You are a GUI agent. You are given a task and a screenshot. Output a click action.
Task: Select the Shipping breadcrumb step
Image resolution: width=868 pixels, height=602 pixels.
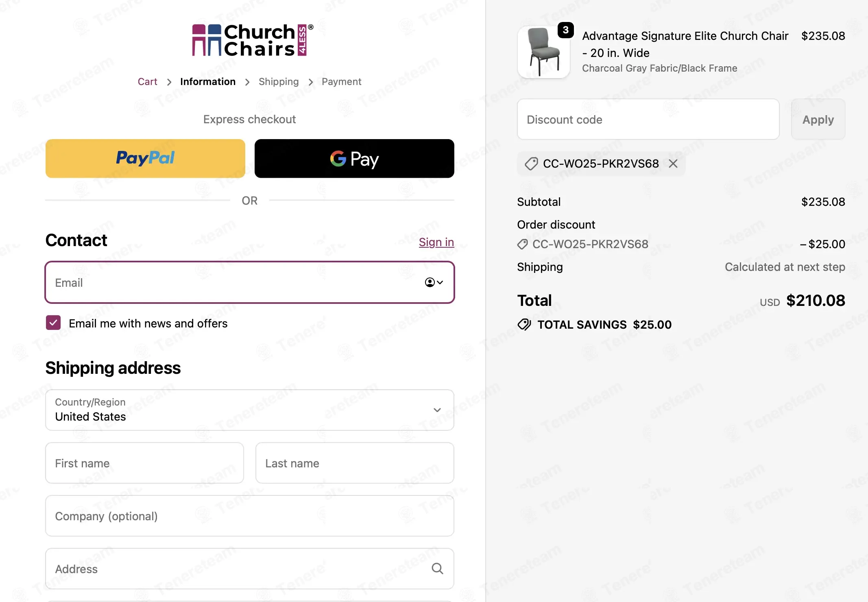[x=278, y=82]
